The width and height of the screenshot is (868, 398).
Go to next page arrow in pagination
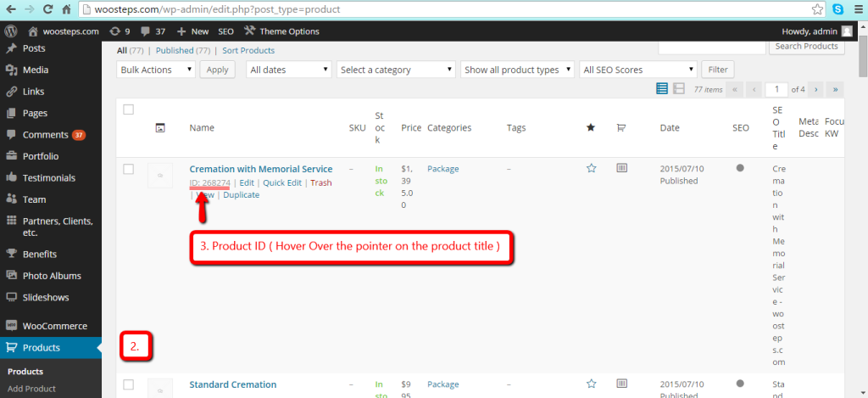[x=816, y=89]
